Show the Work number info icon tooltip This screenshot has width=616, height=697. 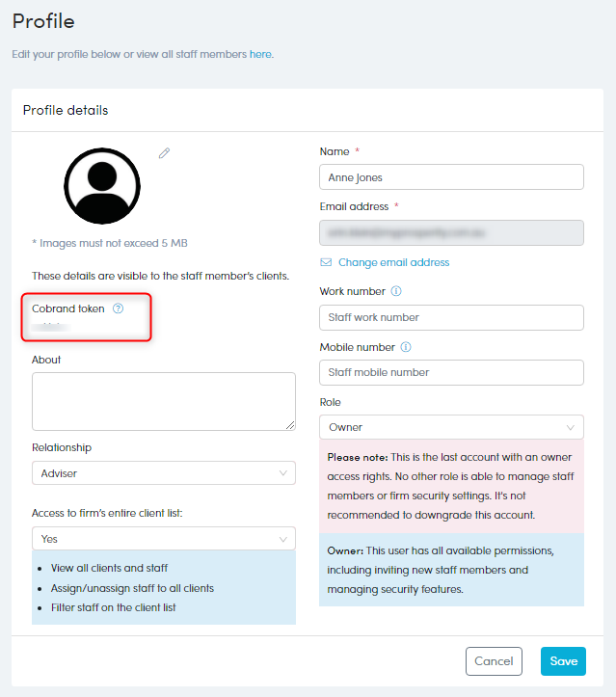(396, 291)
